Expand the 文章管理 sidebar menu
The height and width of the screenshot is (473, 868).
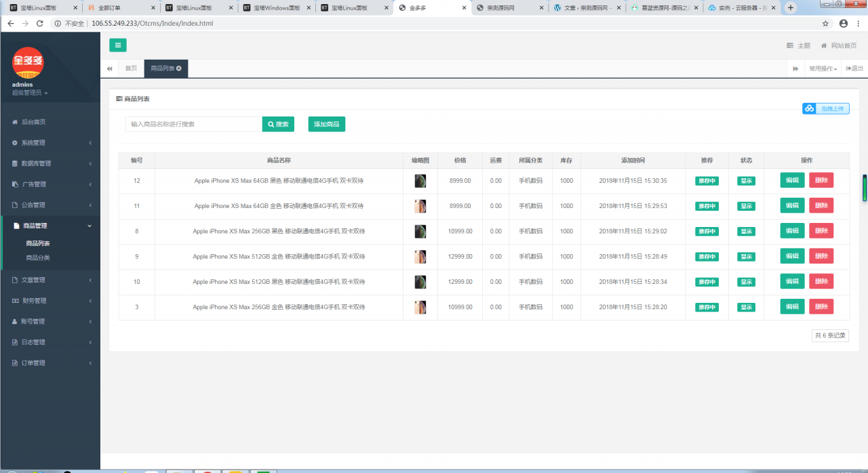(50, 280)
